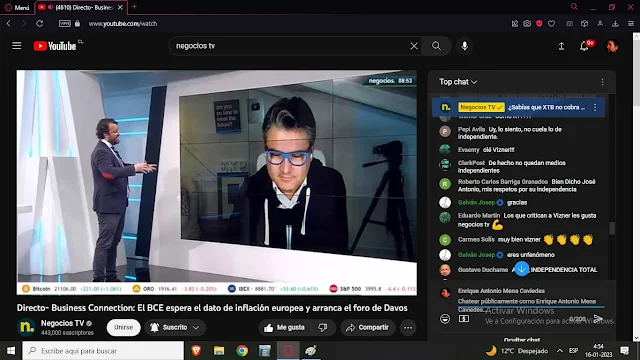Click Eduardo Martin's chat message
The width and height of the screenshot is (640, 360).
(518, 220)
